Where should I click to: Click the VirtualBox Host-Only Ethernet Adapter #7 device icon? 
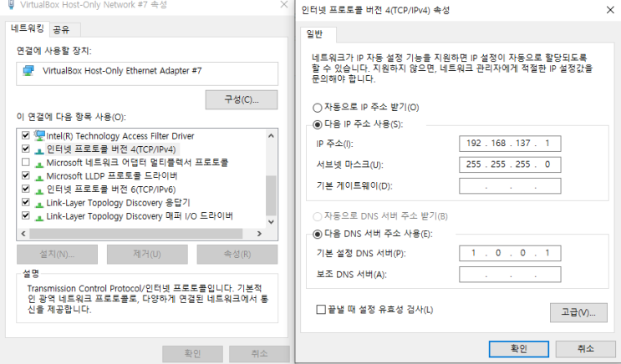28,71
